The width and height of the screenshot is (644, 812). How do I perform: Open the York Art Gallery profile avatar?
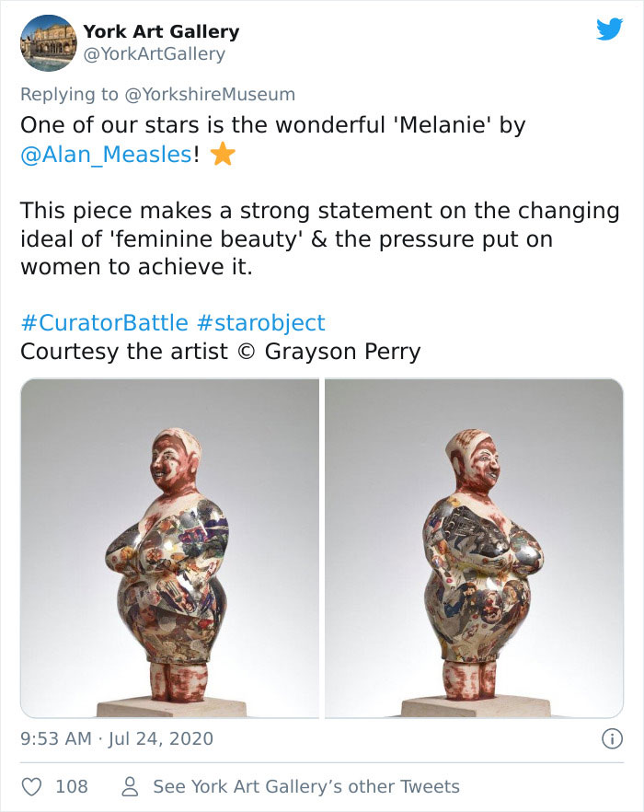click(49, 43)
